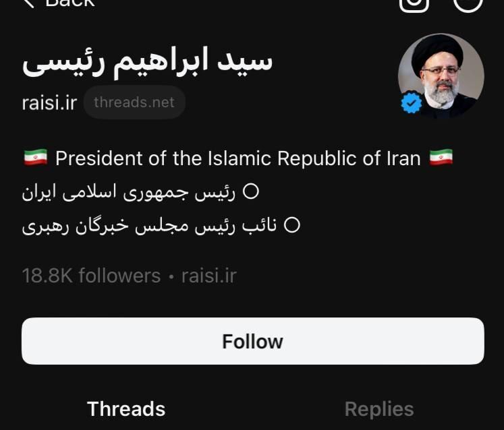Tap the Iran flag after Iran text
The width and height of the screenshot is (504, 430).
(x=441, y=158)
